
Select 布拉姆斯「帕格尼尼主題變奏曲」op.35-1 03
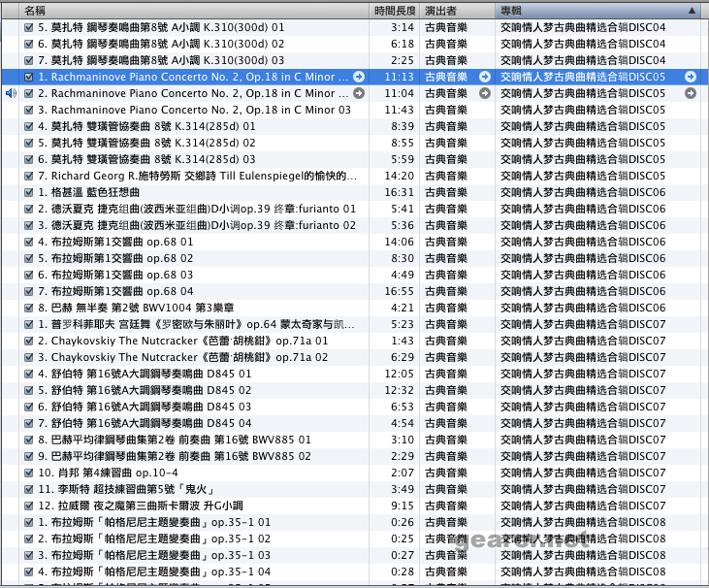click(154, 555)
